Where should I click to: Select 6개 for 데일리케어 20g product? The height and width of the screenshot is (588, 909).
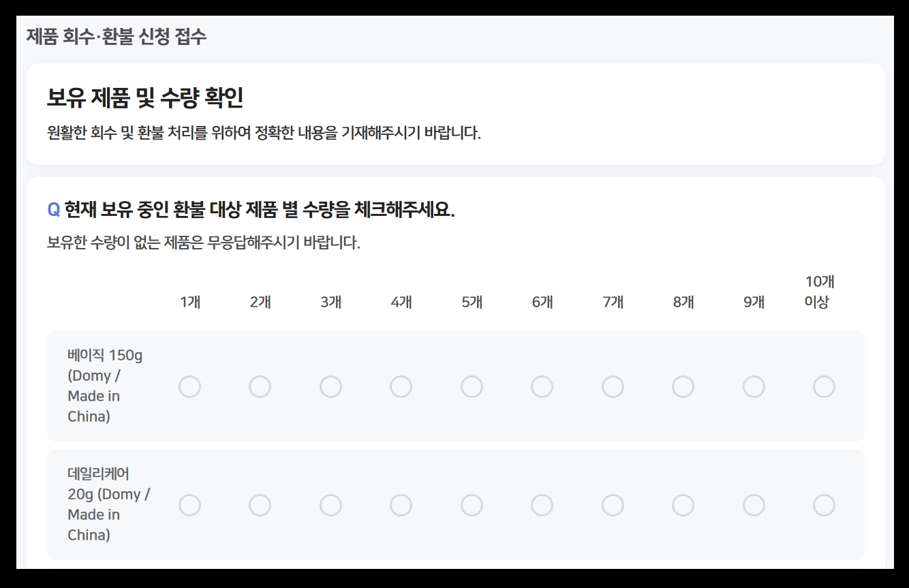point(542,506)
